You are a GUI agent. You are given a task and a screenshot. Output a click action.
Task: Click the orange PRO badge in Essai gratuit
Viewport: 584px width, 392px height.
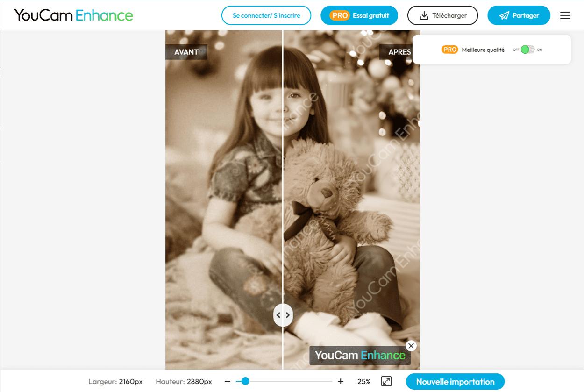[x=340, y=15]
